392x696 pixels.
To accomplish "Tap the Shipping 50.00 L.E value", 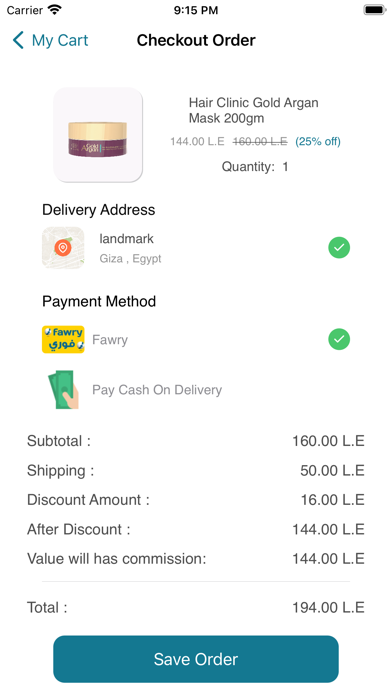I will (x=332, y=471).
